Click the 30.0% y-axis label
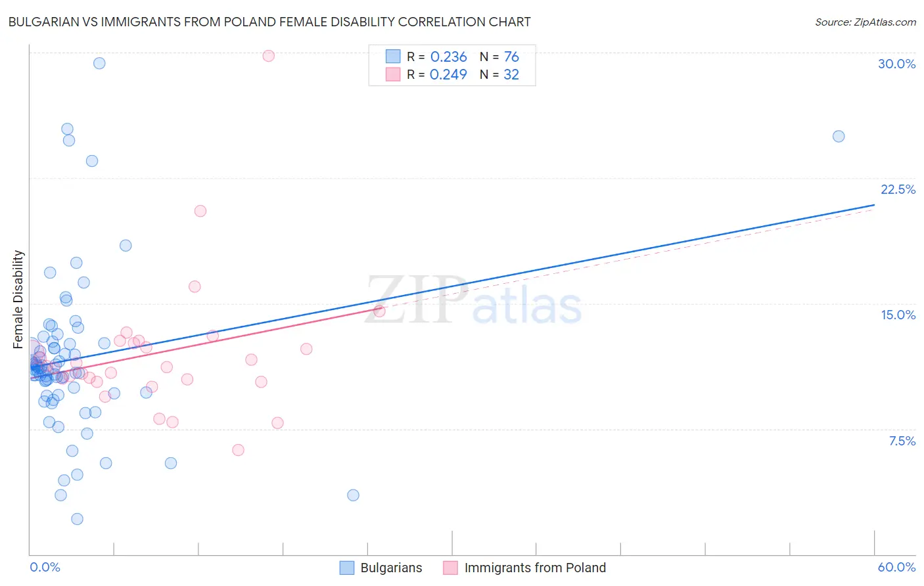 click(x=896, y=64)
